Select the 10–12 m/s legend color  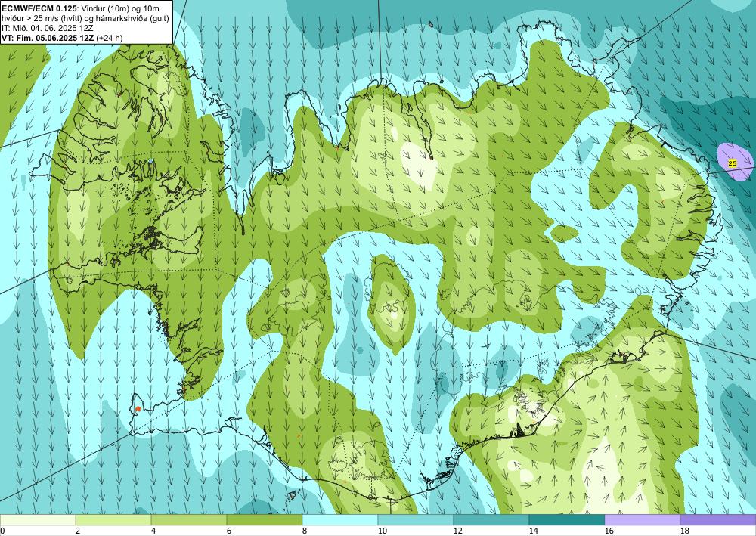(416, 519)
